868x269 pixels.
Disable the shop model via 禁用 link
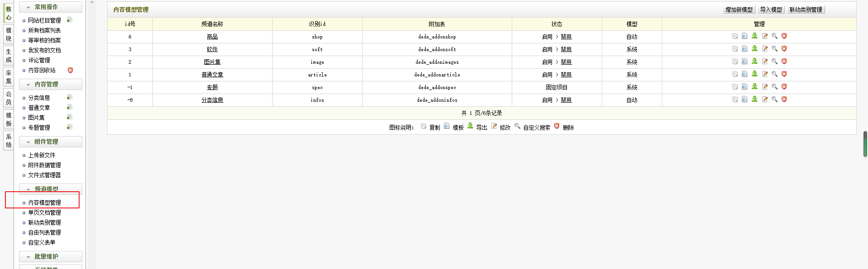(x=566, y=37)
